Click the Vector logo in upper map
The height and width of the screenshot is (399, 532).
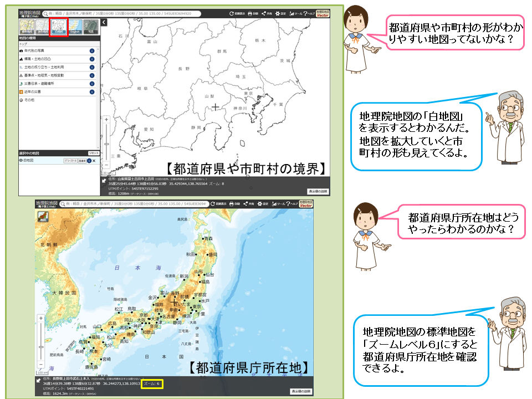[x=323, y=13]
